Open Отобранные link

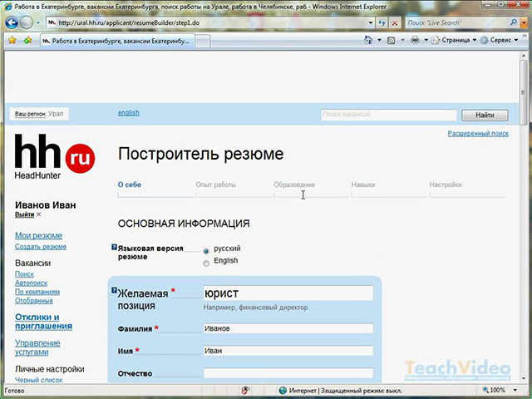(34, 300)
